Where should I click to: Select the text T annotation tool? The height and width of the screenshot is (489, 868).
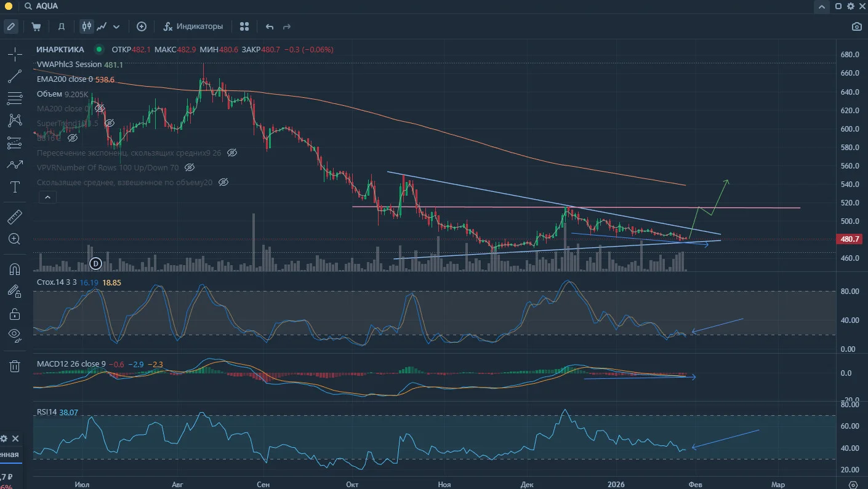pos(15,187)
